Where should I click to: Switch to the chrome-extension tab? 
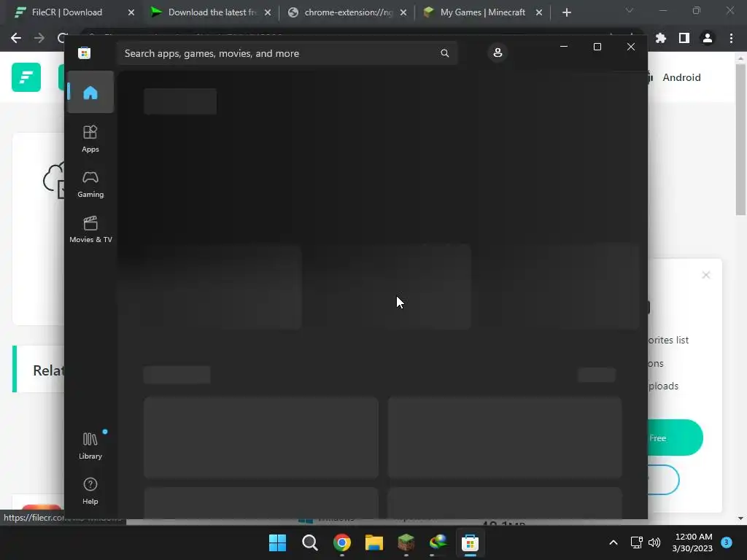click(348, 12)
